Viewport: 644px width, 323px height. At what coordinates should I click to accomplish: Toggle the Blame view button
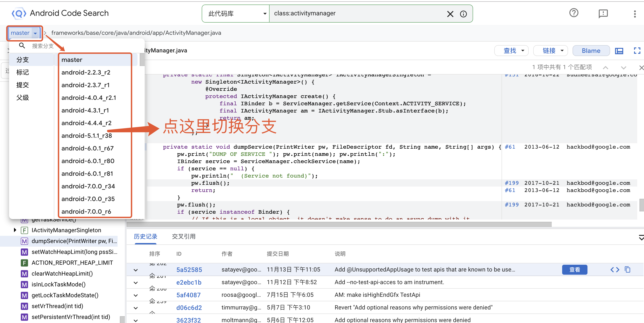pyautogui.click(x=591, y=51)
